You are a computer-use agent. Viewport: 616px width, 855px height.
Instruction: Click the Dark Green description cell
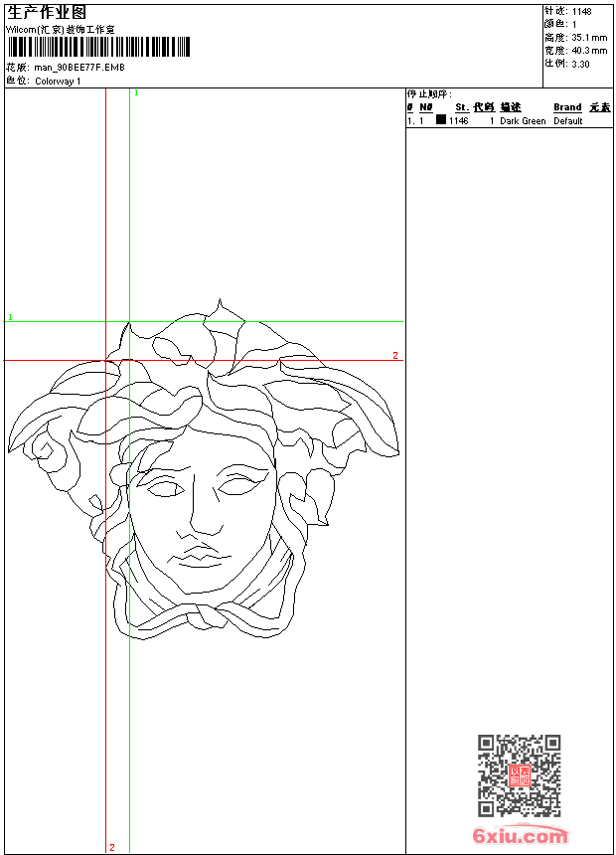pos(523,120)
